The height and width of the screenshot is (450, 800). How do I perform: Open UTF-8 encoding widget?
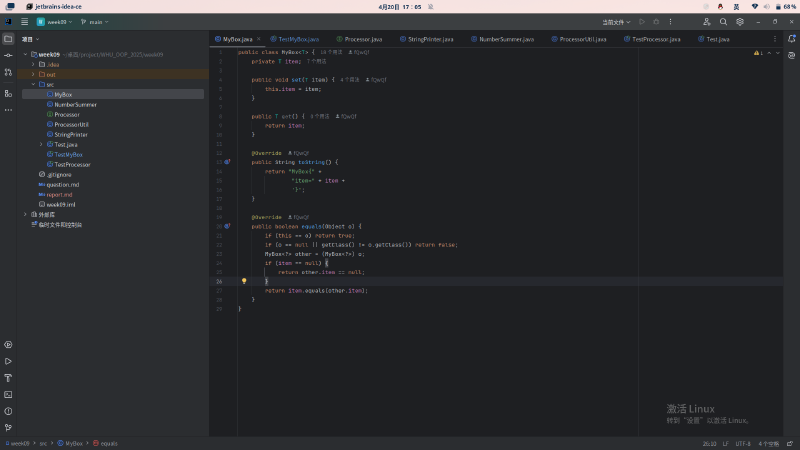click(743, 444)
